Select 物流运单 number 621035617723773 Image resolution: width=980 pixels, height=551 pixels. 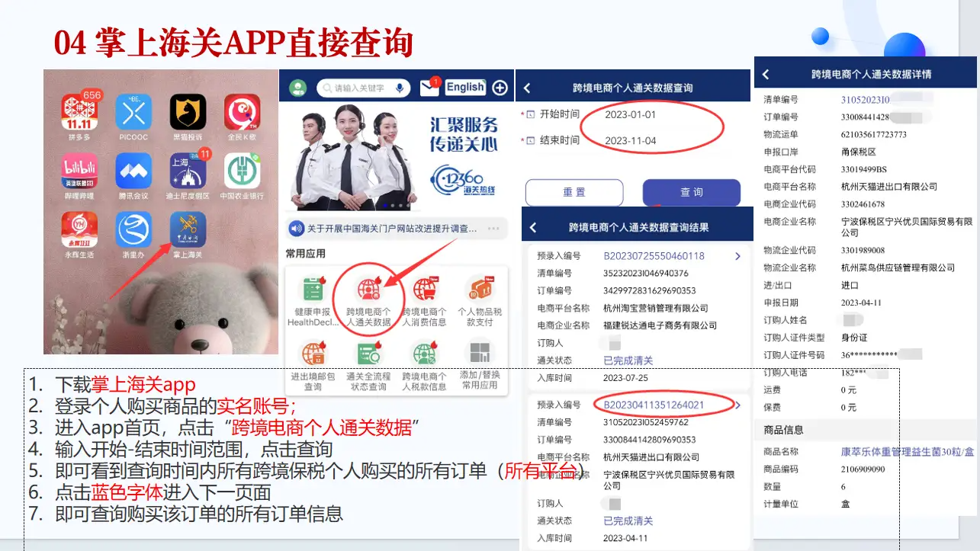point(873,135)
